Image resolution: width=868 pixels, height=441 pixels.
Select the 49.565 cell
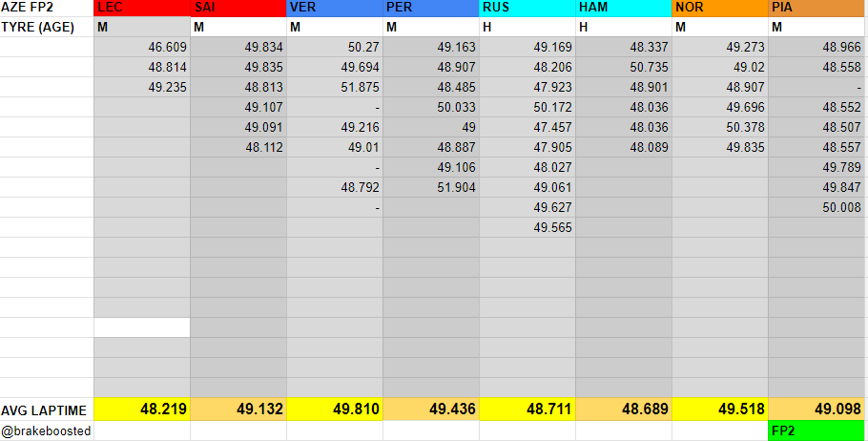527,226
